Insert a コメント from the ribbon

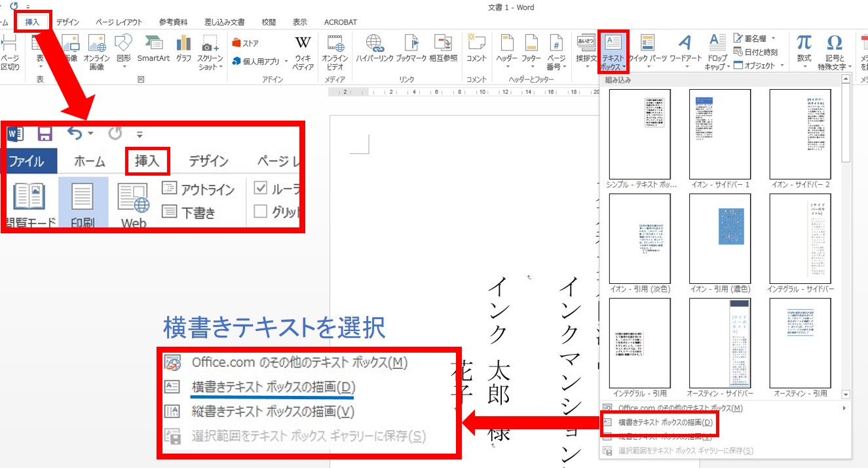click(x=476, y=49)
